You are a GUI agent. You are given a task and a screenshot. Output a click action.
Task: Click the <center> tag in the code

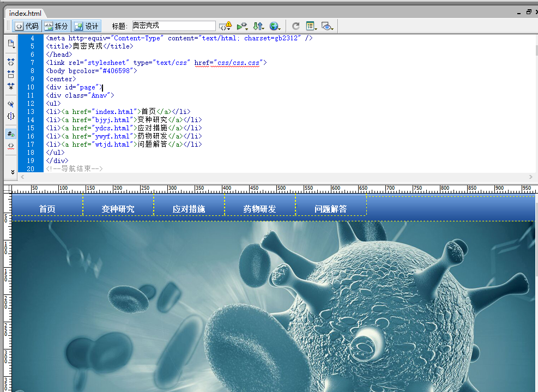(61, 79)
